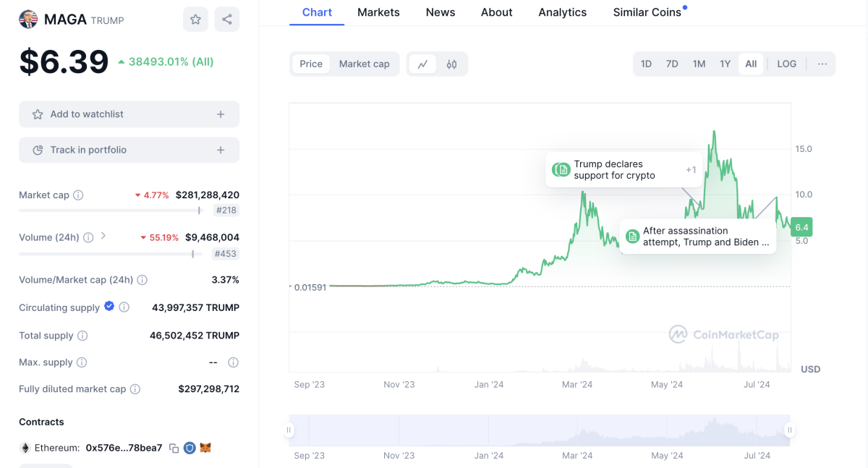868x468 pixels.
Task: Click the plus icon on Add to watchlist
Action: coord(221,114)
